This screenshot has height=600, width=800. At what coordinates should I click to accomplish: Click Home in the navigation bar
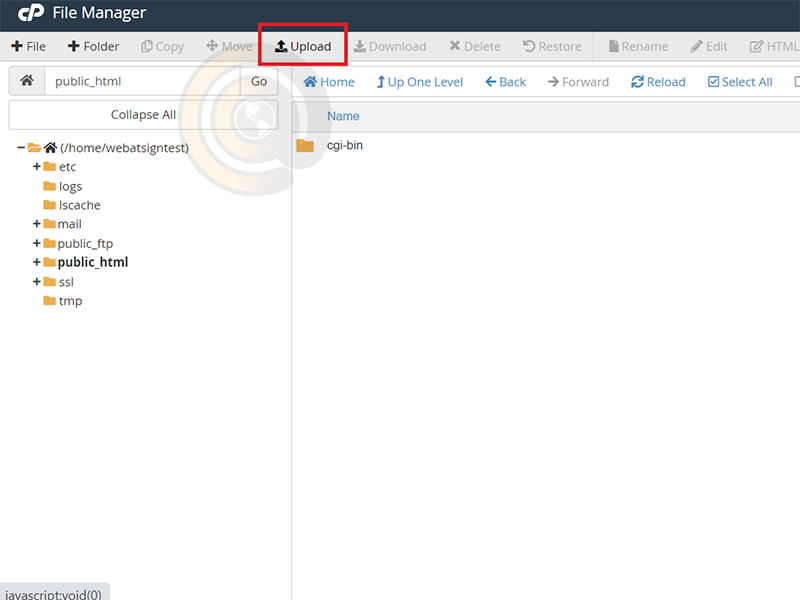point(329,82)
